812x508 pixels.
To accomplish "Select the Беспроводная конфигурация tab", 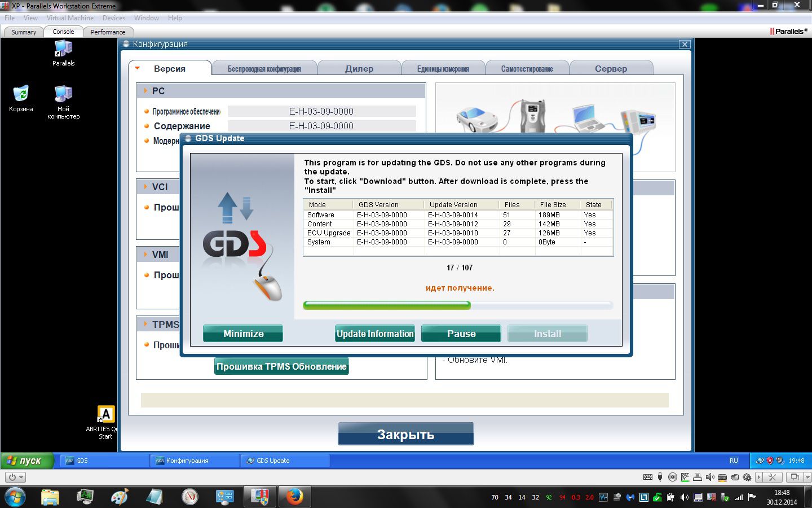I will (264, 69).
